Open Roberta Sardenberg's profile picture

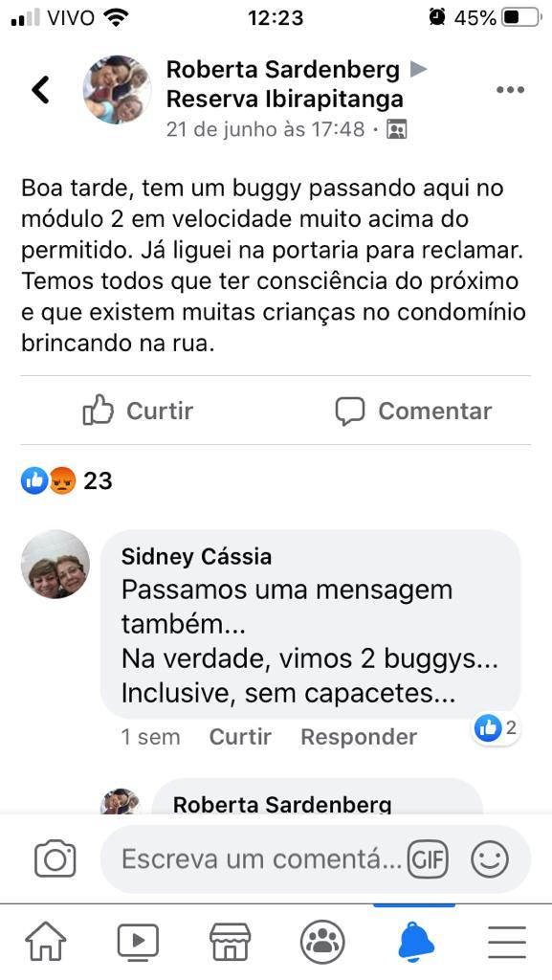118,89
